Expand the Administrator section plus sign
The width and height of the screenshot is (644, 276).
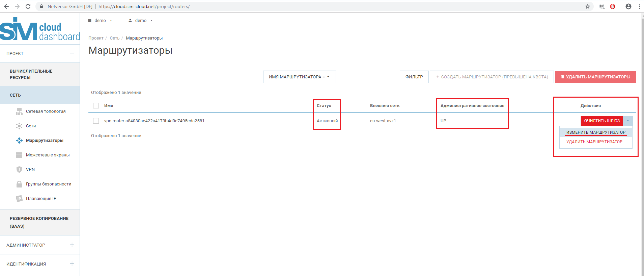72,245
